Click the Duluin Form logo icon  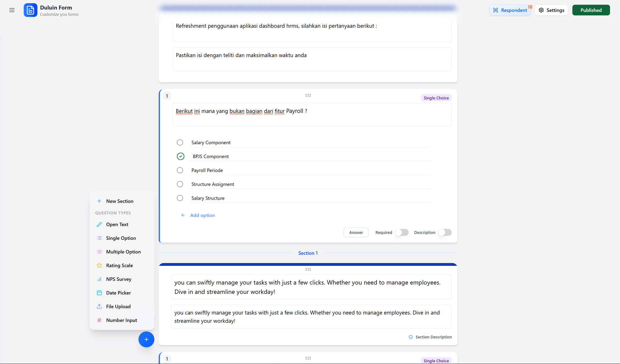[30, 10]
